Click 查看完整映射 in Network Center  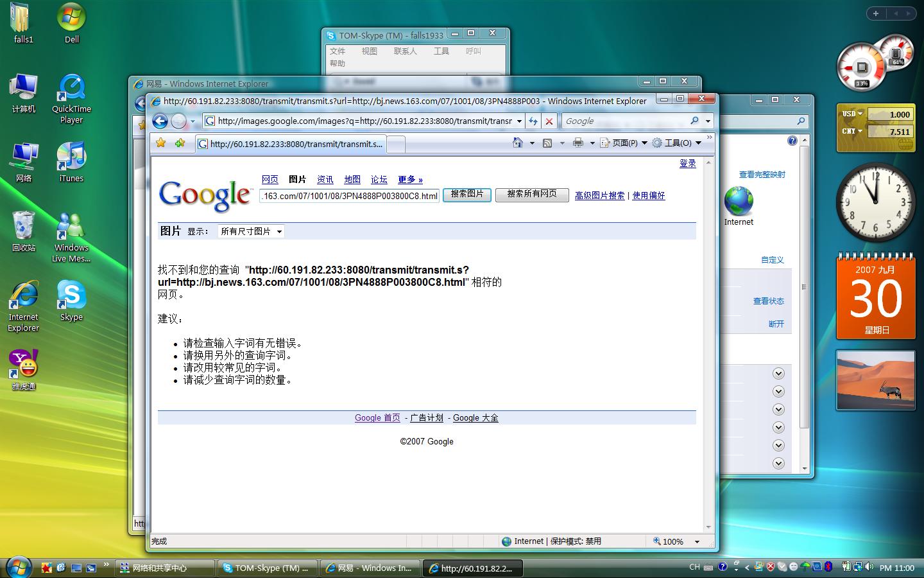(762, 175)
